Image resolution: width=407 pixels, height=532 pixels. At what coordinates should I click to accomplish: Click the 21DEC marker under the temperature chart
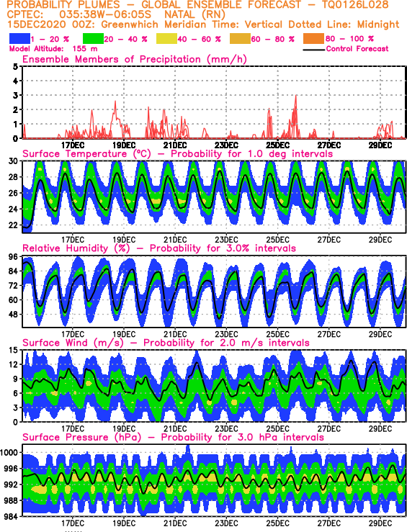[175, 240]
